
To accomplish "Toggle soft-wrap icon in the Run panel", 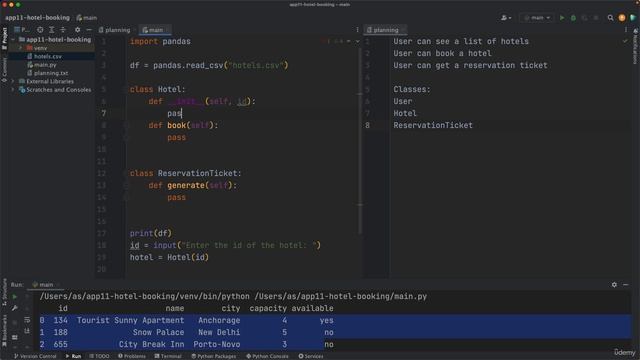I will click(27, 320).
